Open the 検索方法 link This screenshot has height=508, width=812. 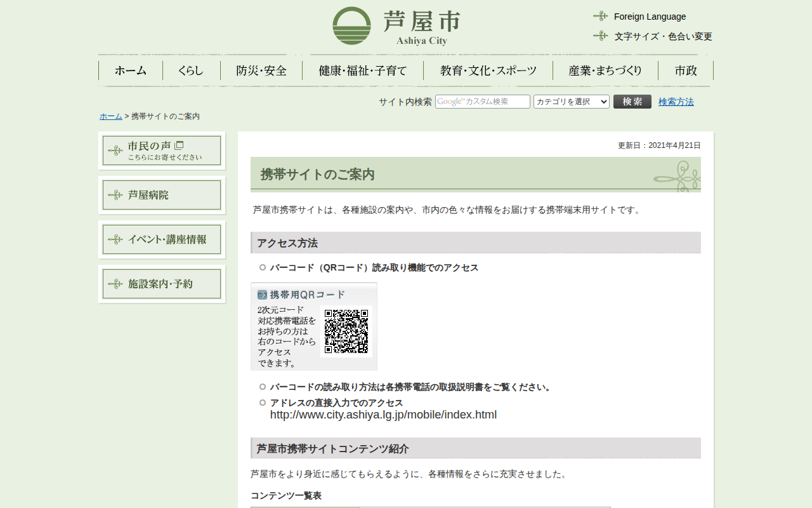tap(676, 102)
